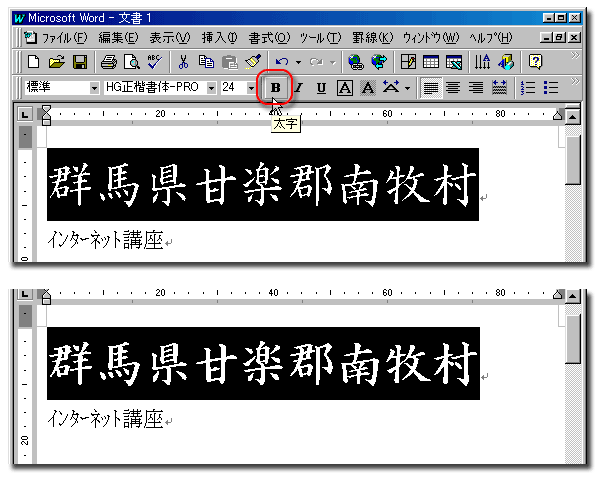
Task: Open the 挿入(I) menu
Action: click(x=220, y=38)
